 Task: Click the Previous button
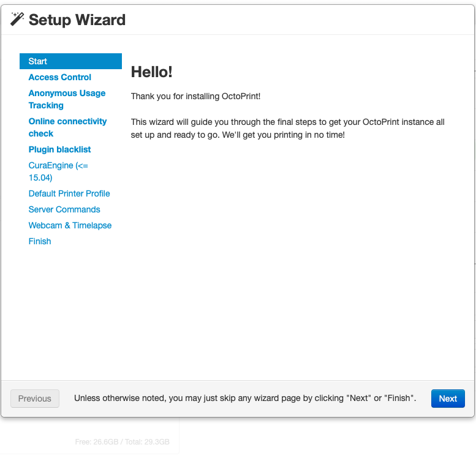35,399
